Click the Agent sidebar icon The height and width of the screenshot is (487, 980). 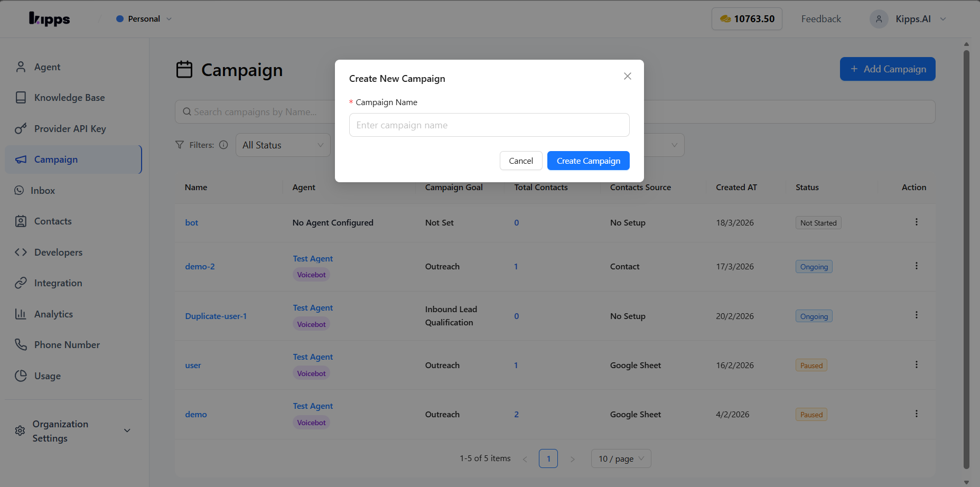tap(21, 67)
